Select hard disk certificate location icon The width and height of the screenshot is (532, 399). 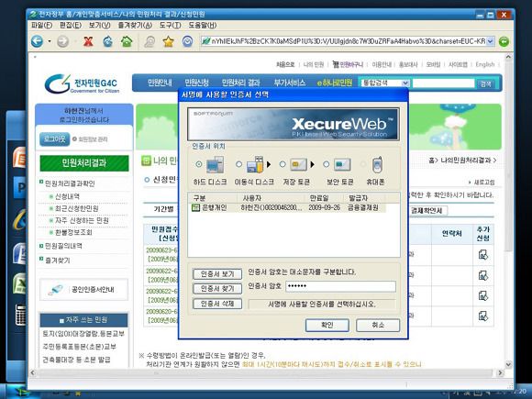pyautogui.click(x=216, y=165)
